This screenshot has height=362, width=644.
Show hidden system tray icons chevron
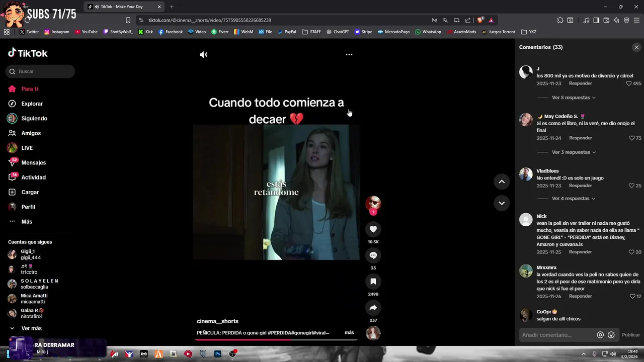pyautogui.click(x=584, y=354)
